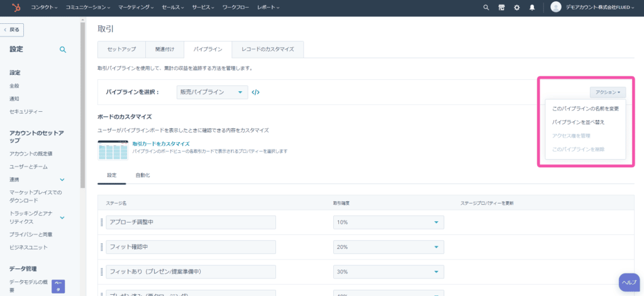Open 通知 settings in sidebar
Screen dimensions: 644x296
point(14,99)
